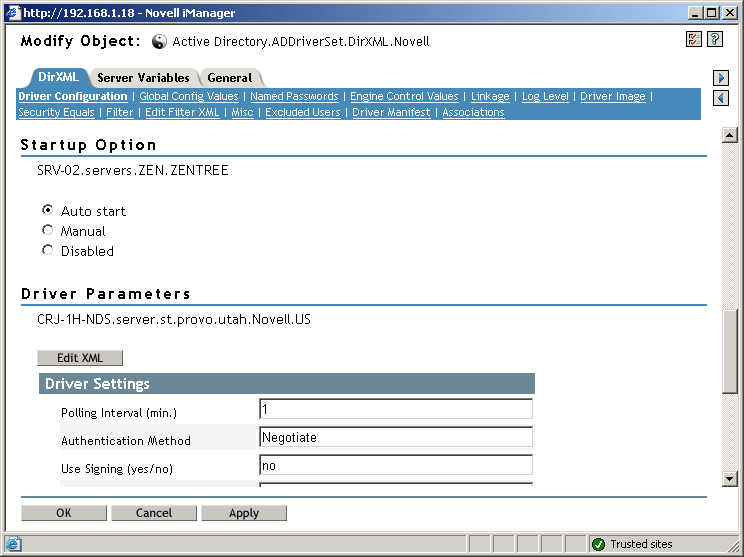Screen dimensions: 744x557
Task: Open Edit Filter XML link
Action: (x=182, y=112)
